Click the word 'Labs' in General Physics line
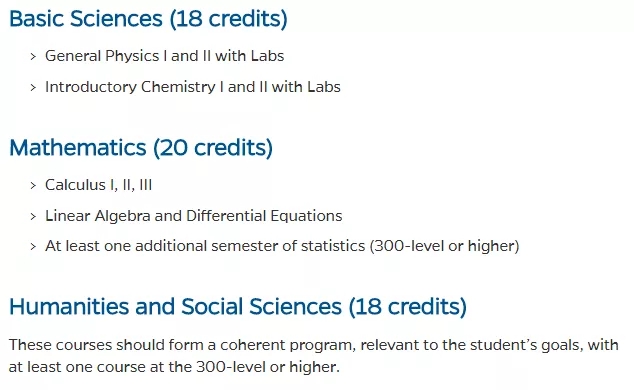 tap(267, 56)
